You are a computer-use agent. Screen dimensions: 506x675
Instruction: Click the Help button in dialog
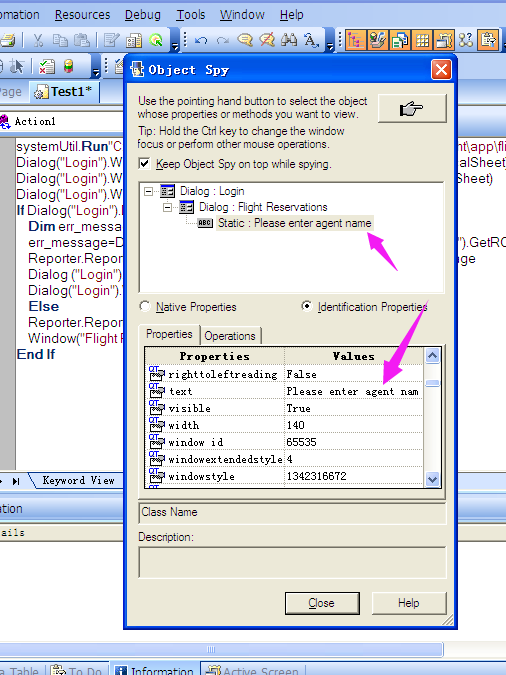tap(409, 603)
